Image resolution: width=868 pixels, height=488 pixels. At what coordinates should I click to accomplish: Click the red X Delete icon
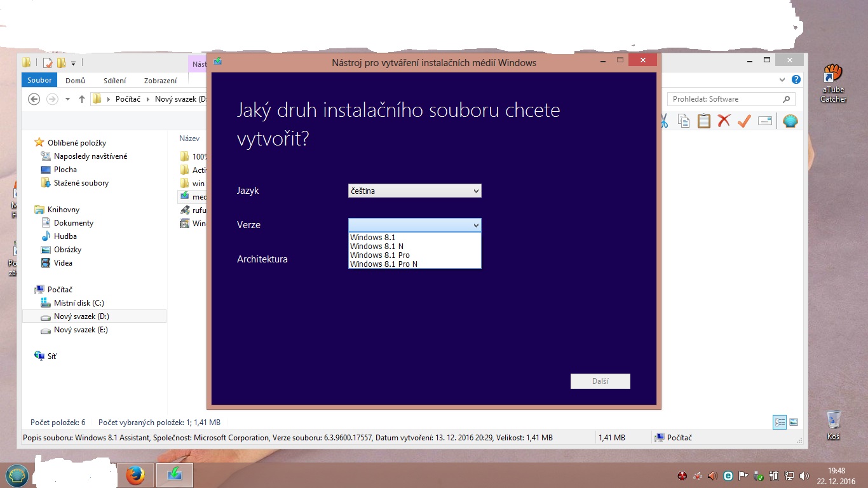[x=724, y=121]
